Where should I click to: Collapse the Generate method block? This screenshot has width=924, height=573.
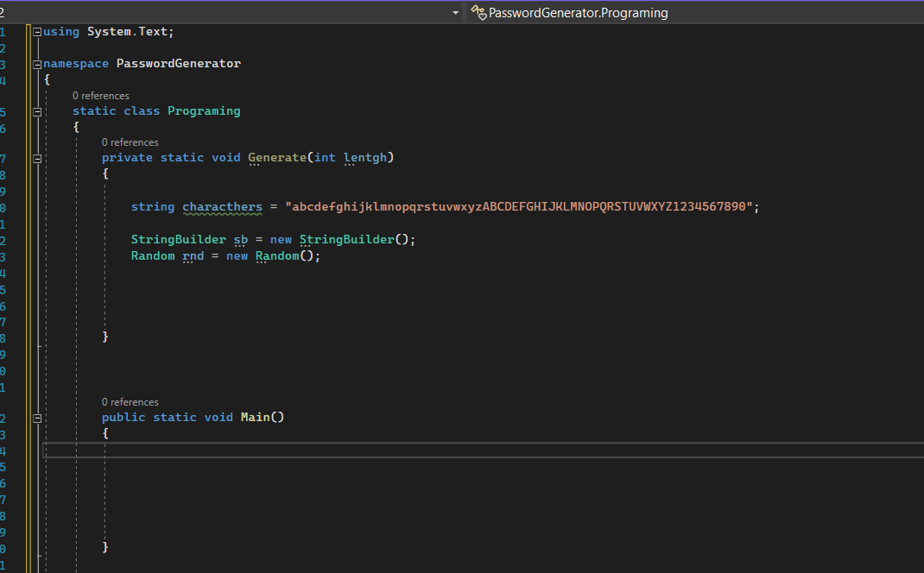37,159
